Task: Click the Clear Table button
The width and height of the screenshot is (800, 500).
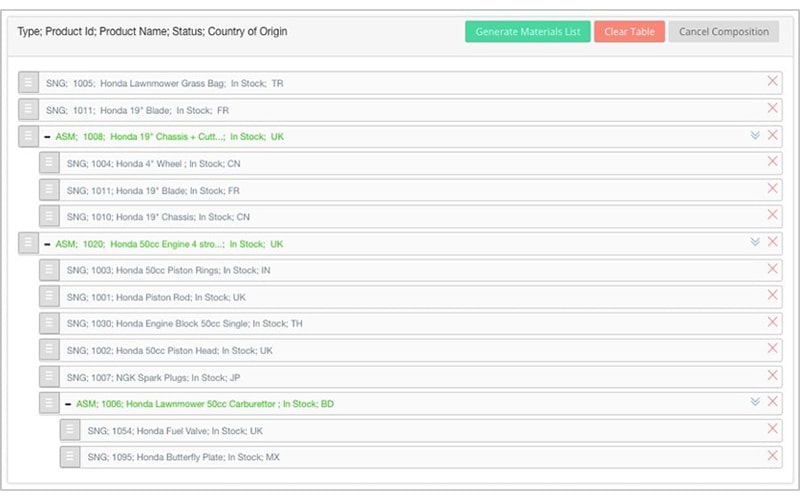Action: tap(629, 32)
